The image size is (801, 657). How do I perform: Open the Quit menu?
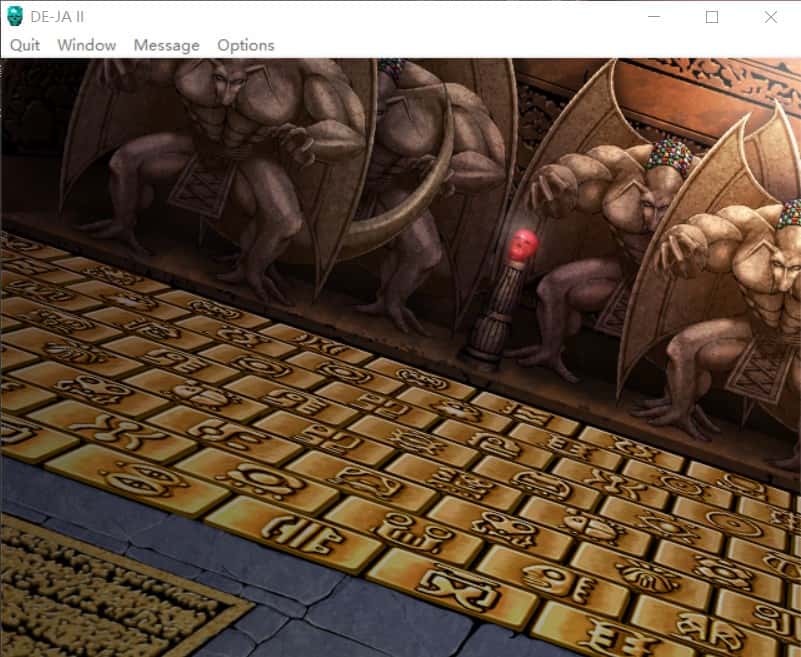[25, 45]
